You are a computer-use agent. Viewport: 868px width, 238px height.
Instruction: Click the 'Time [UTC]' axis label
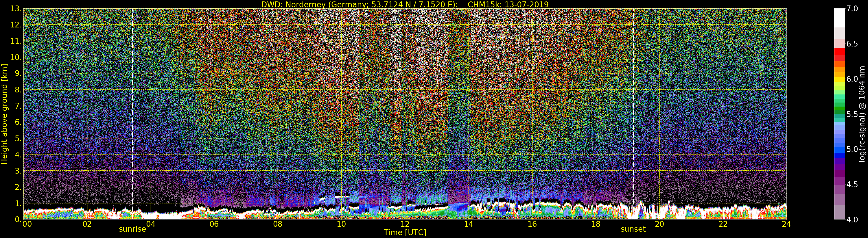click(x=405, y=232)
